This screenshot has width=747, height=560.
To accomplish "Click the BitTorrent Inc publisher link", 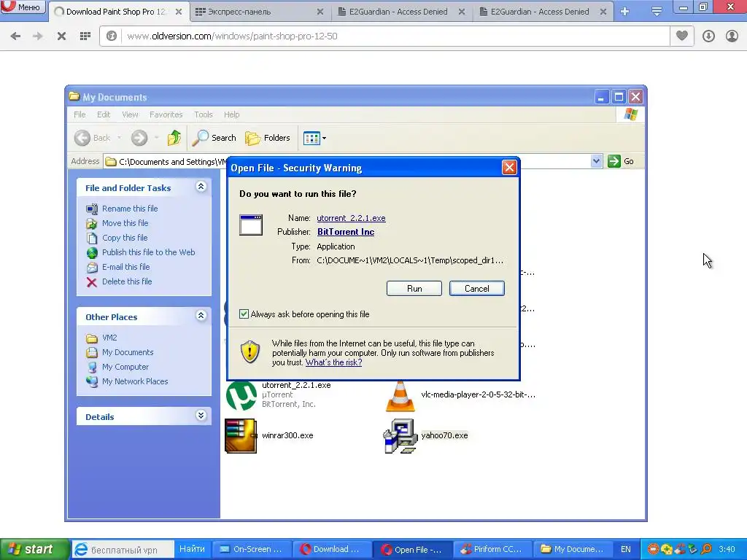I will point(346,232).
